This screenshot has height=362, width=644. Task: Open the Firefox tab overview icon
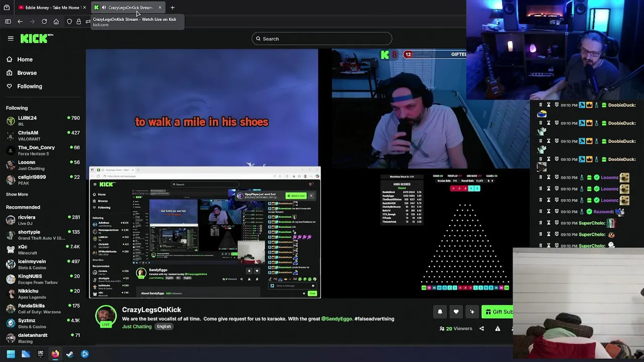coord(7,8)
